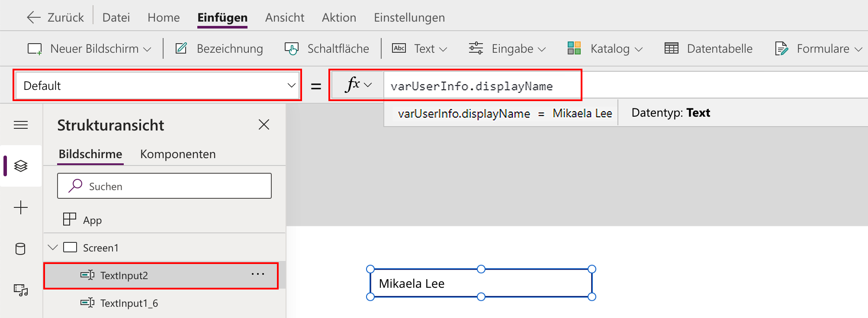This screenshot has height=318, width=868.
Task: Go back using Zurück
Action: (55, 18)
